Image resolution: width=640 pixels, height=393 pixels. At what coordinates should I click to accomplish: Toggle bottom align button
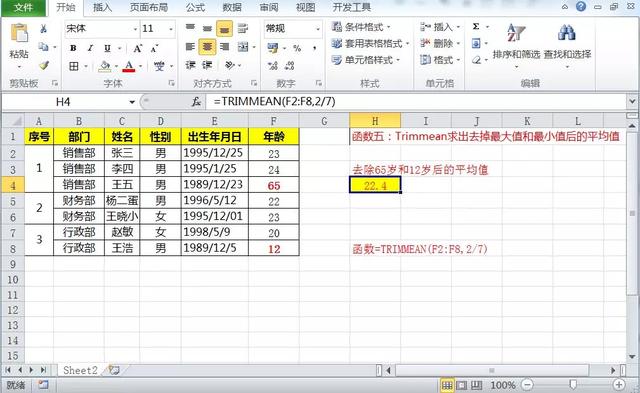tap(224, 29)
